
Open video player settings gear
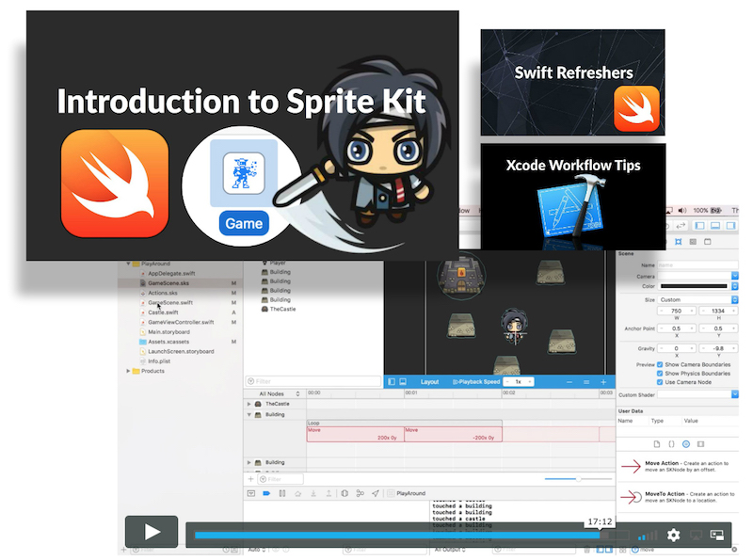(x=673, y=535)
